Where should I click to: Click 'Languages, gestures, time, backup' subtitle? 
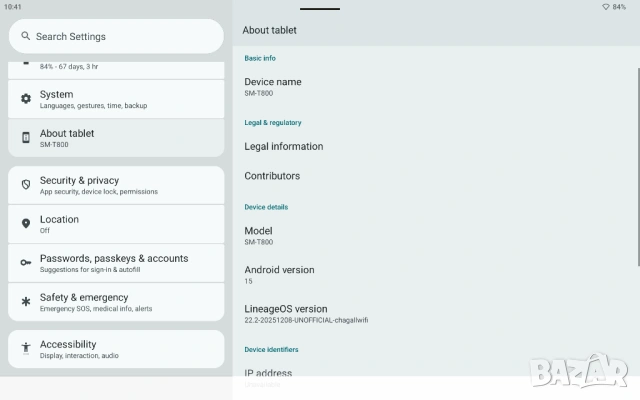93,105
